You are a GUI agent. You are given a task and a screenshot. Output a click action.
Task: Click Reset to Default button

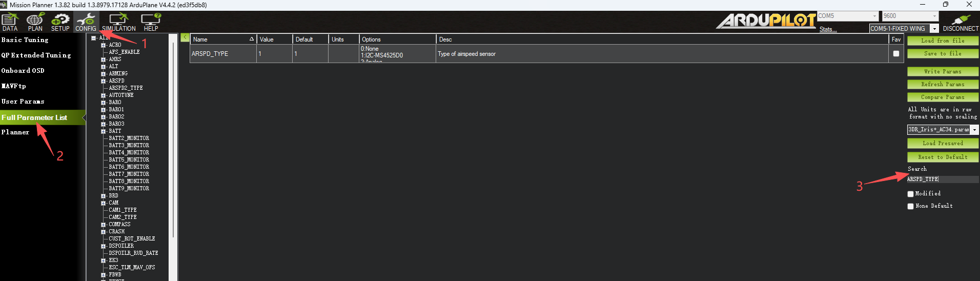pyautogui.click(x=943, y=157)
